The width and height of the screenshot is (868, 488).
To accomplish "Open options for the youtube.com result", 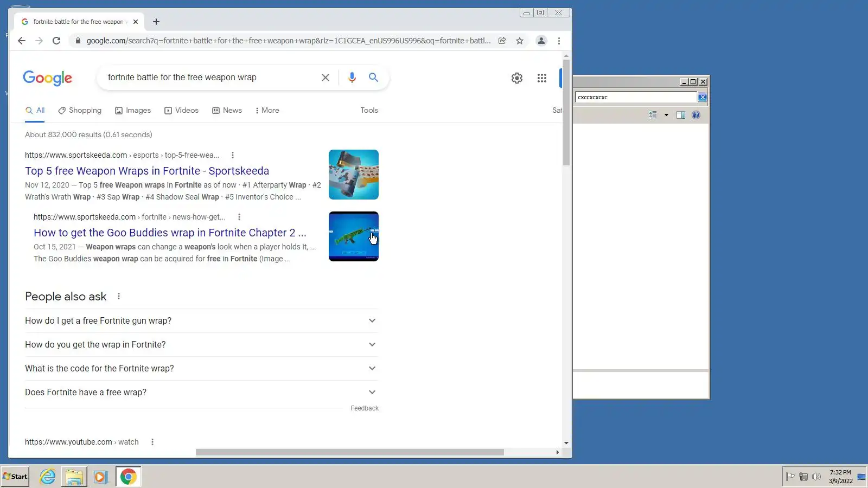I will click(x=152, y=442).
